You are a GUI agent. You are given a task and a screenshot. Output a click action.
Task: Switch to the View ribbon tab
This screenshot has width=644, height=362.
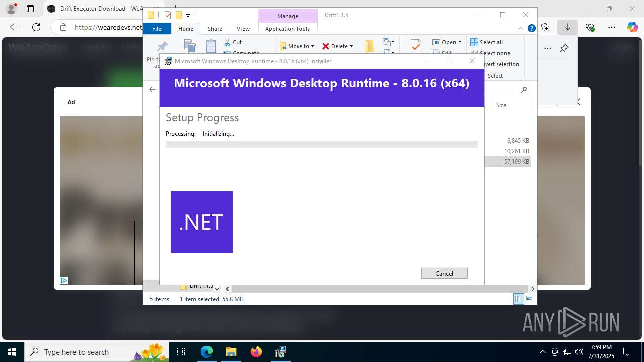coord(243,29)
